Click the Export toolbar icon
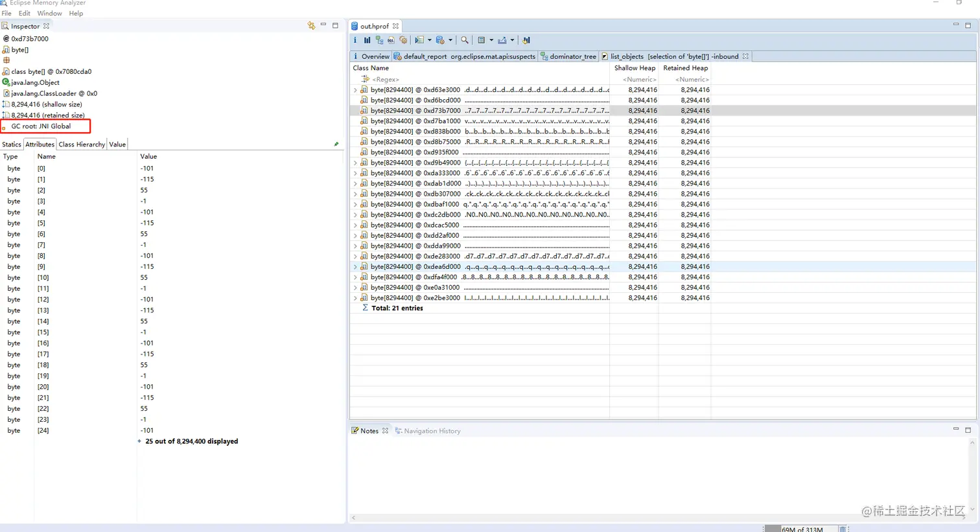Screen dimensions: 980x532 tap(502, 40)
